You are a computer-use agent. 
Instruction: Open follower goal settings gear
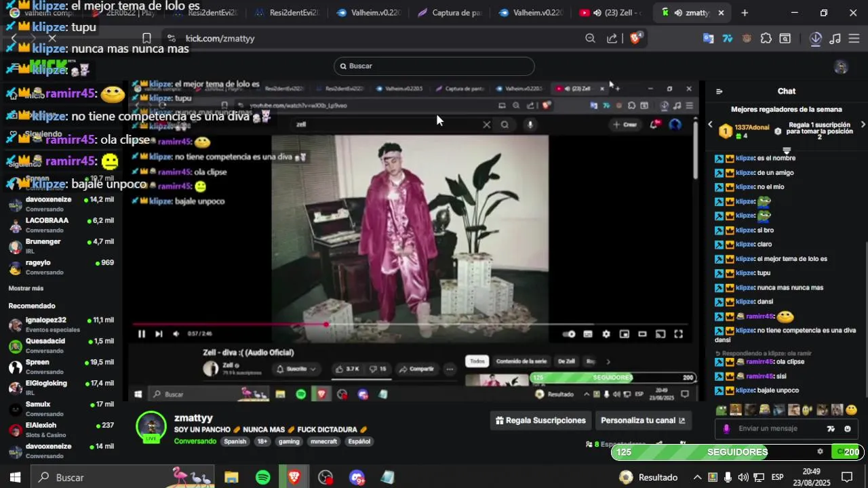pos(820,451)
